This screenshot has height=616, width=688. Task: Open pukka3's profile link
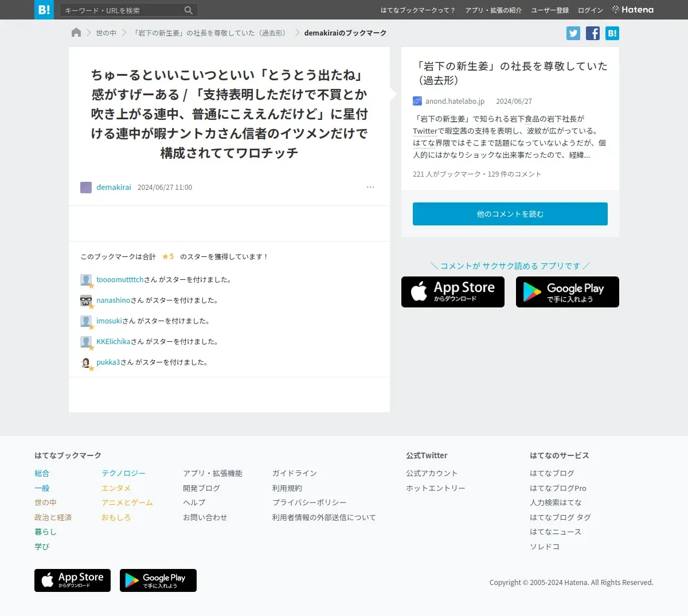pos(108,362)
